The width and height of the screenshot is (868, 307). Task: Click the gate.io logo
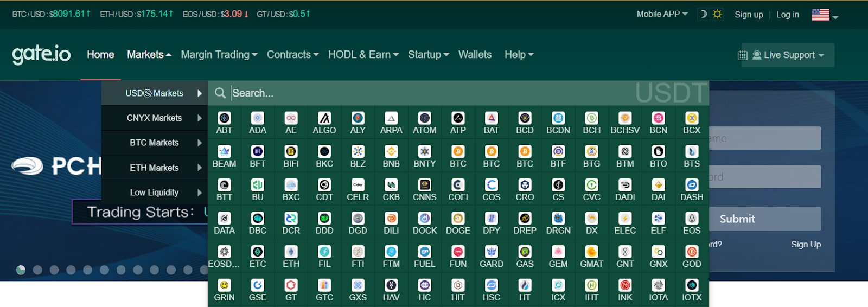tap(41, 54)
